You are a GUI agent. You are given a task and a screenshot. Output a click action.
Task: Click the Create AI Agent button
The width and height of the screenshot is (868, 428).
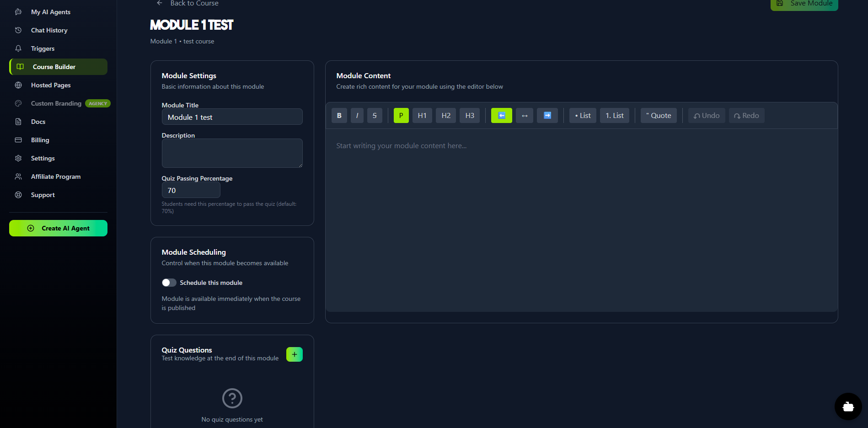coord(58,228)
